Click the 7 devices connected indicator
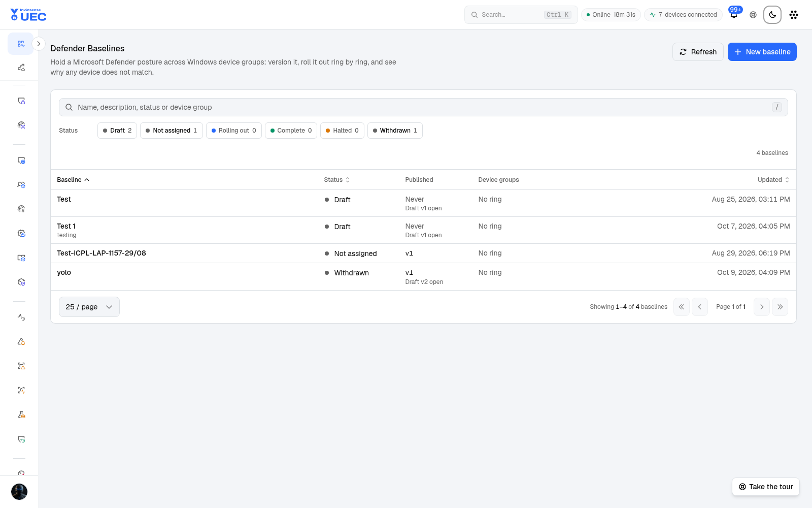The width and height of the screenshot is (812, 508). pos(683,15)
